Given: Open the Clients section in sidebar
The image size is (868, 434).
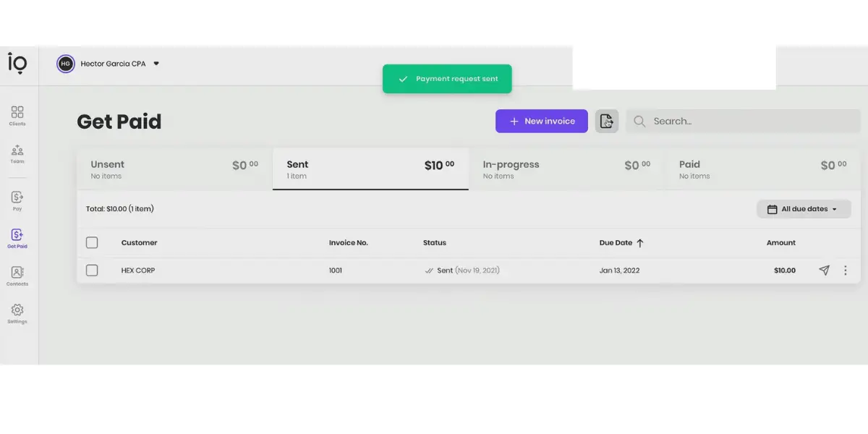Looking at the screenshot, I should click(17, 116).
